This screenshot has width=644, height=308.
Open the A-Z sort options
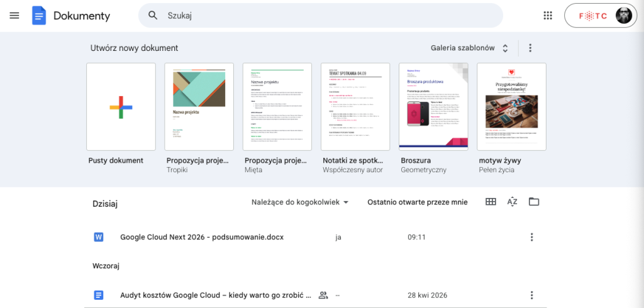(512, 202)
